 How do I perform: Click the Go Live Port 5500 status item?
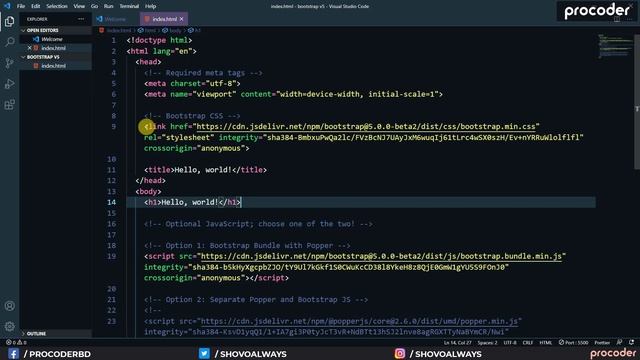tap(573, 342)
